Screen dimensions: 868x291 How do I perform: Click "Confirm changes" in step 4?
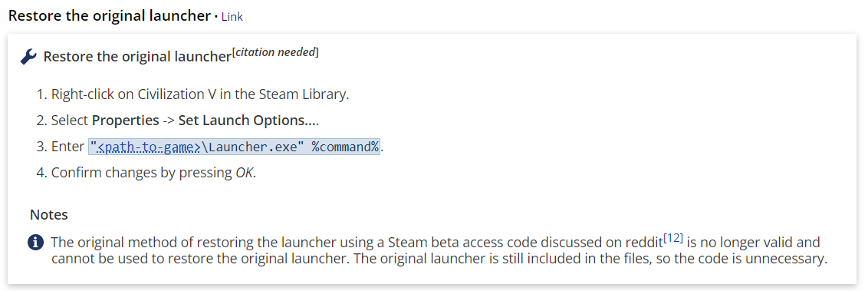coord(89,173)
